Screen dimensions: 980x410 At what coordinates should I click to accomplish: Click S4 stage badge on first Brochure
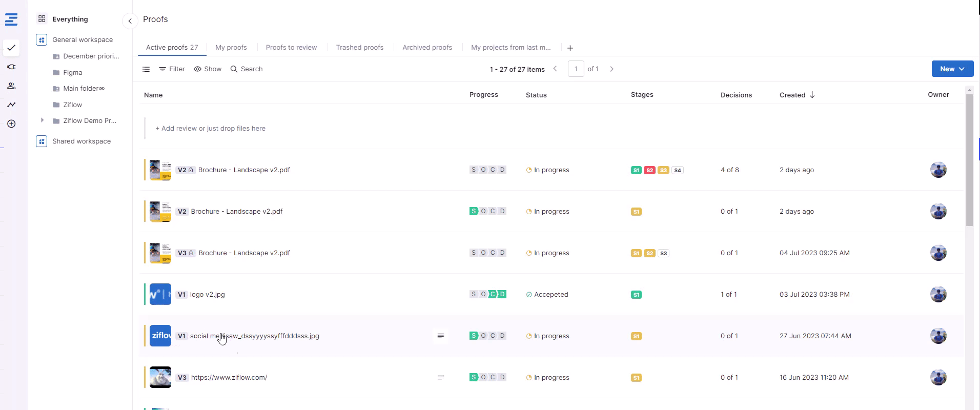pyautogui.click(x=678, y=170)
